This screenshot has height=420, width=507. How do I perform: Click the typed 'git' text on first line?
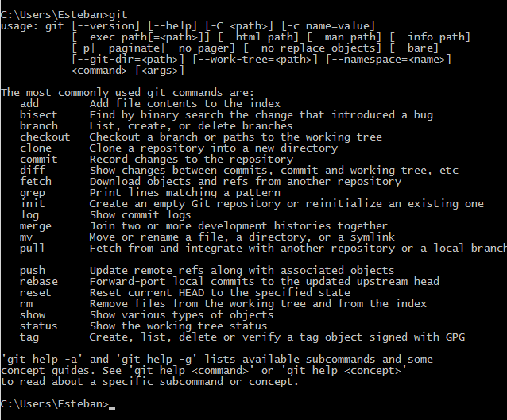point(118,15)
